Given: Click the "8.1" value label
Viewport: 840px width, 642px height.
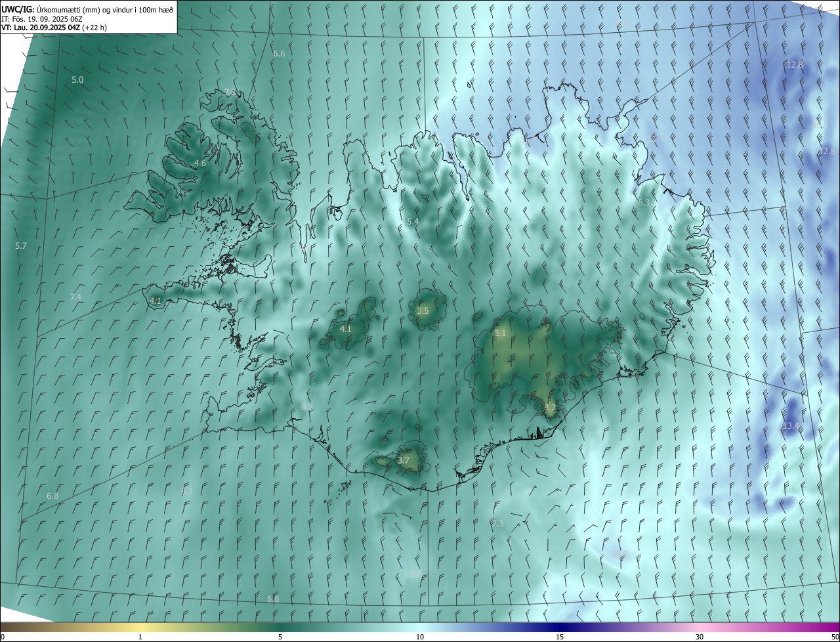Looking at the screenshot, I should [187, 491].
